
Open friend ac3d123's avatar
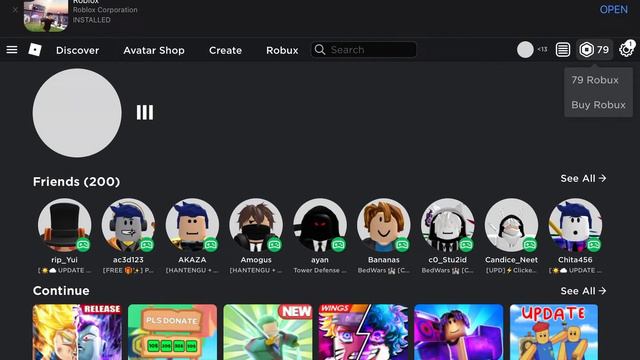pos(128,225)
